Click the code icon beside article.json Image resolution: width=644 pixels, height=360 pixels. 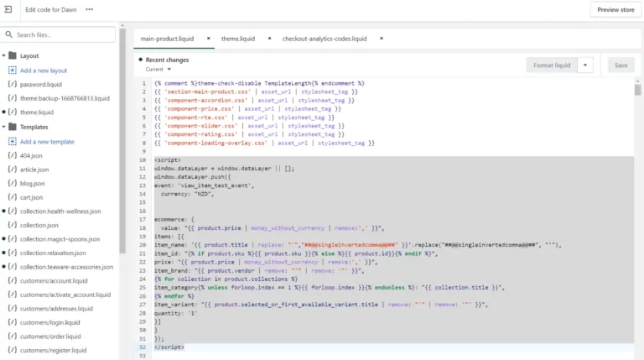13,170
